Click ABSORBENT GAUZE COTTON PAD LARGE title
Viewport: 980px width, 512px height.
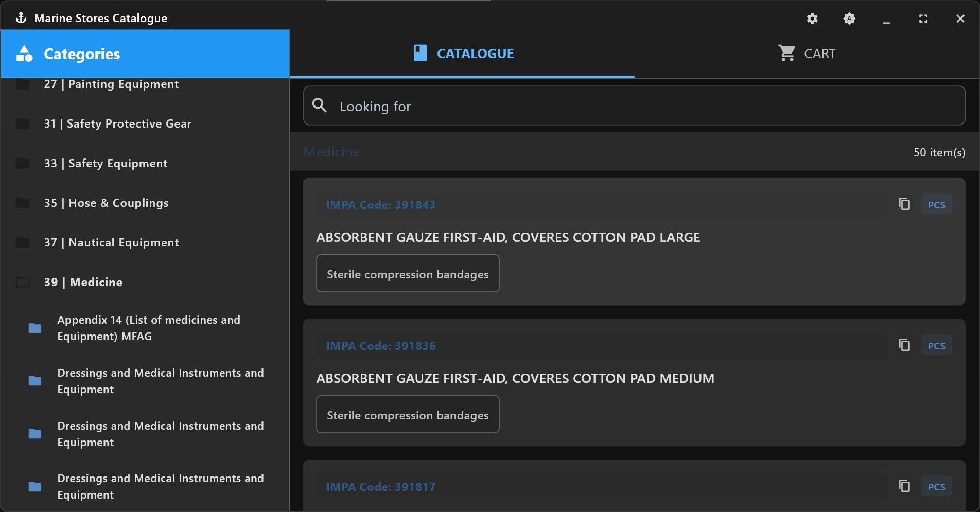click(508, 237)
